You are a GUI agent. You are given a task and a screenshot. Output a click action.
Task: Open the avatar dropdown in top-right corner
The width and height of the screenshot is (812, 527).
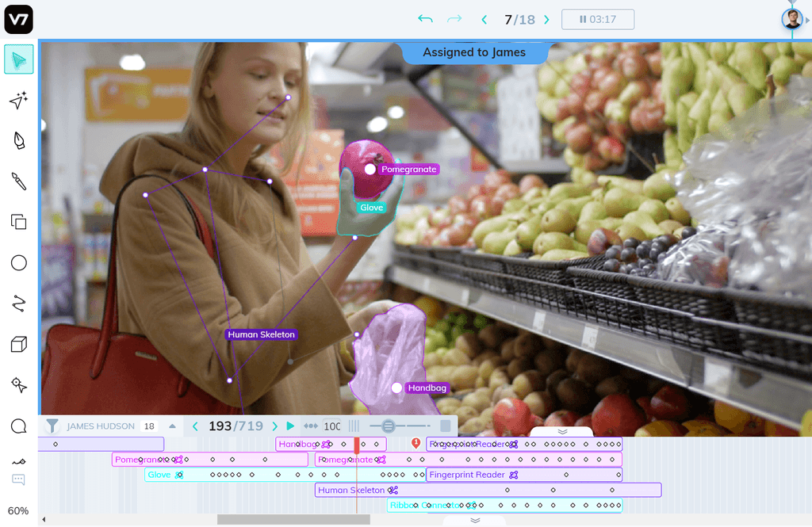792,18
